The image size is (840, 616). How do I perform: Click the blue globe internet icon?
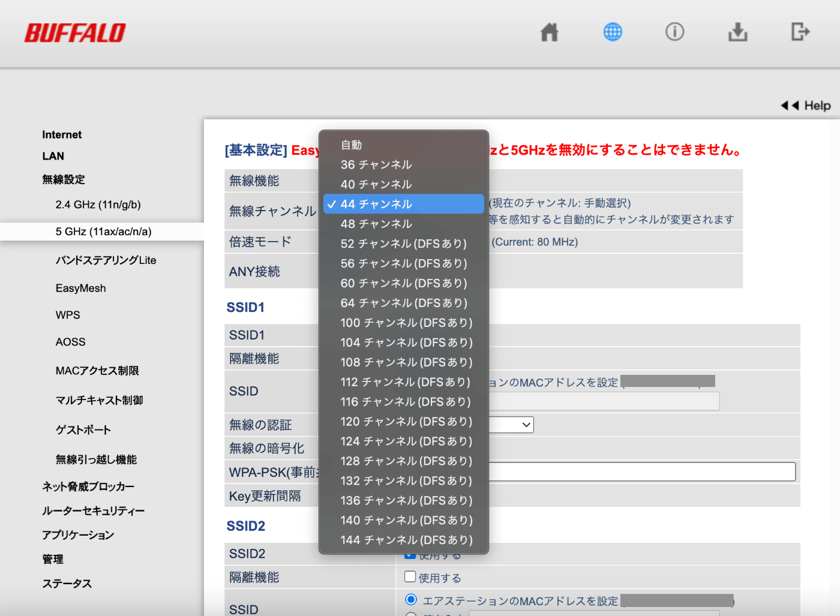pos(613,32)
